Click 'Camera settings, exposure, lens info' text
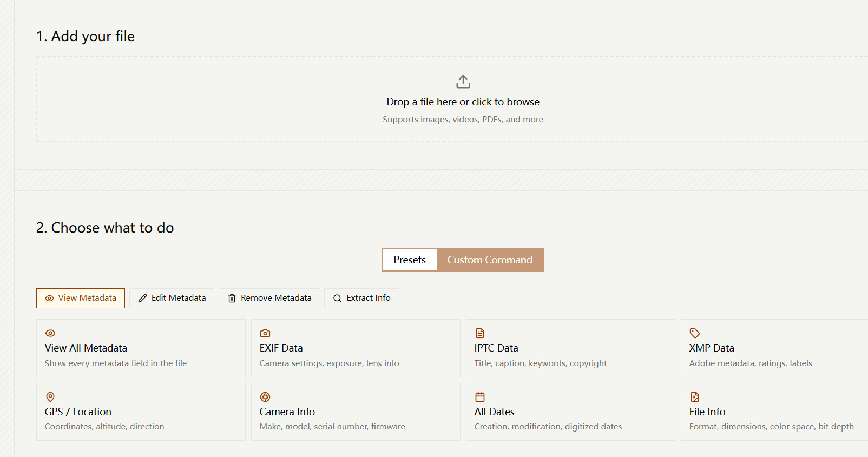 click(x=330, y=363)
